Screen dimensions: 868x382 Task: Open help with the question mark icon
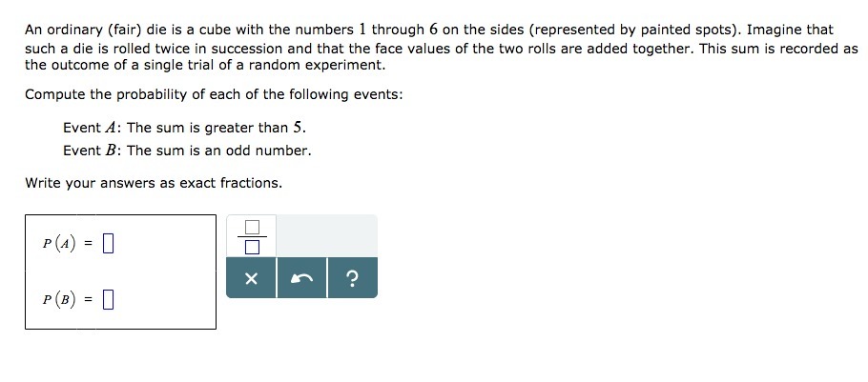click(352, 278)
